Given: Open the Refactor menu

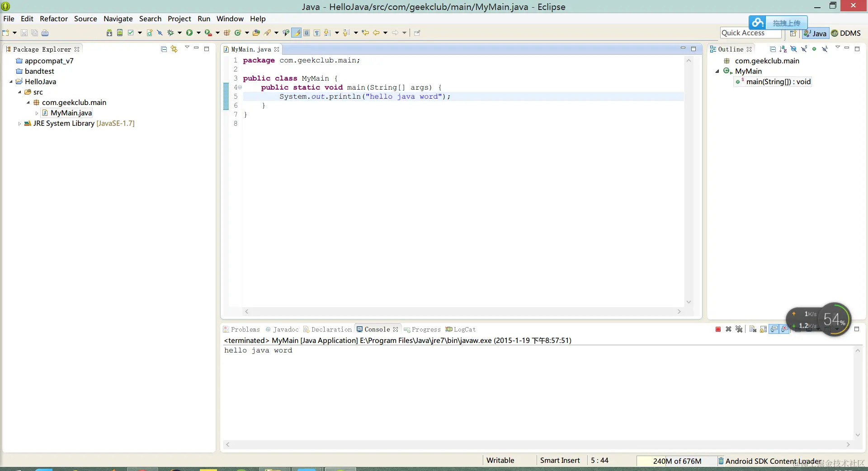Looking at the screenshot, I should pyautogui.click(x=54, y=19).
